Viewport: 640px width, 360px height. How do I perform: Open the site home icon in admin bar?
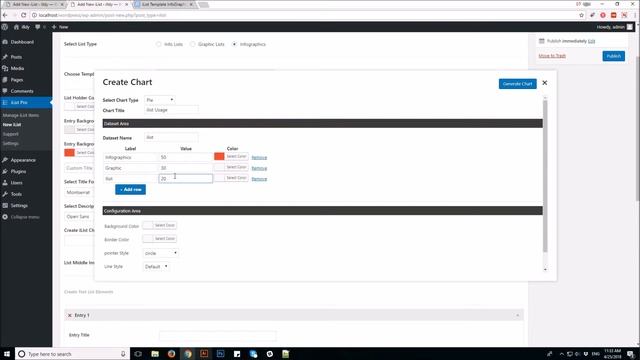[x=16, y=27]
